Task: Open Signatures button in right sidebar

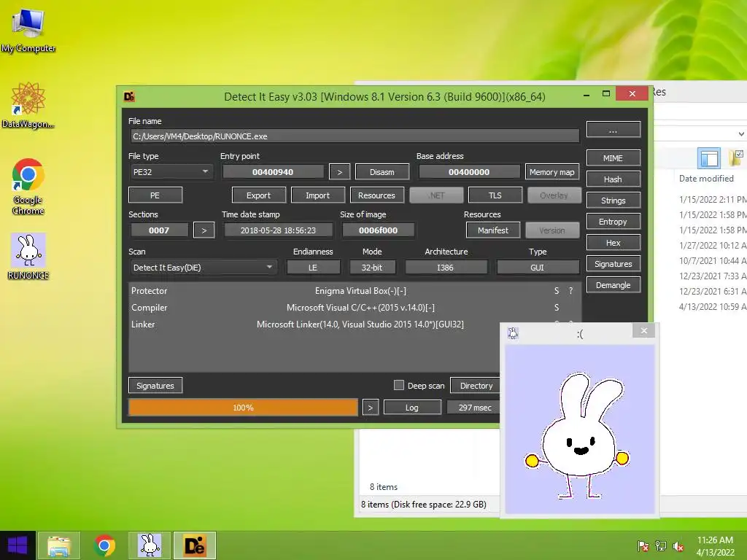Action: (613, 264)
